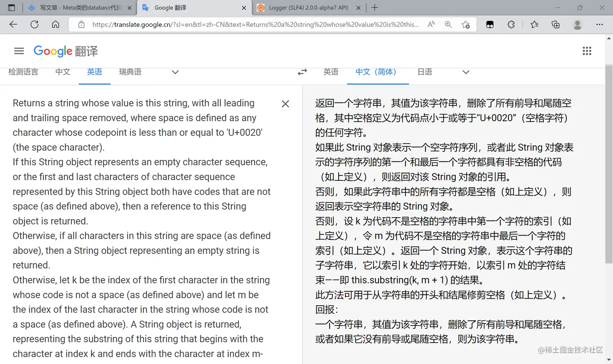Screen dimensions: 613x364
Task: Click translated text line starting 返回一个字符串
Action: point(444,103)
